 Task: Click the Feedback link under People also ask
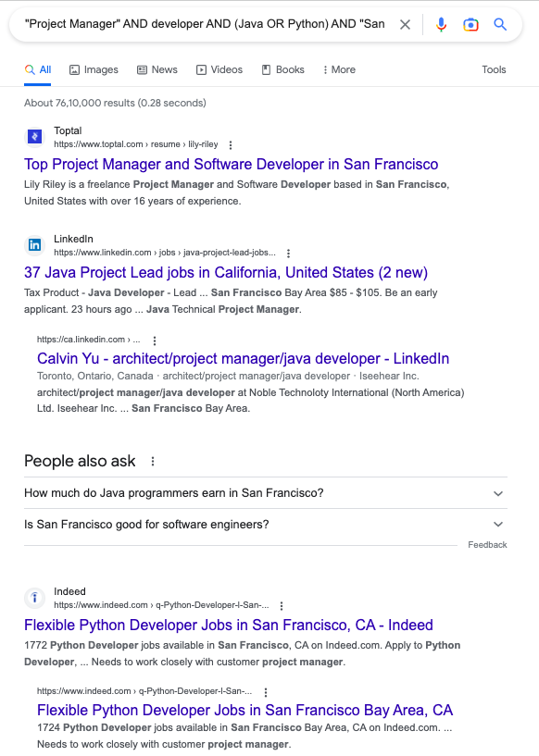(x=487, y=544)
